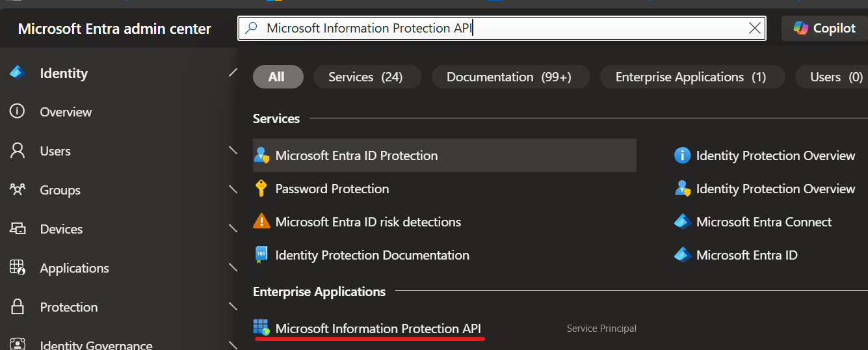Select the Documentation (99+) filter tab
The width and height of the screenshot is (868, 350).
point(510,77)
